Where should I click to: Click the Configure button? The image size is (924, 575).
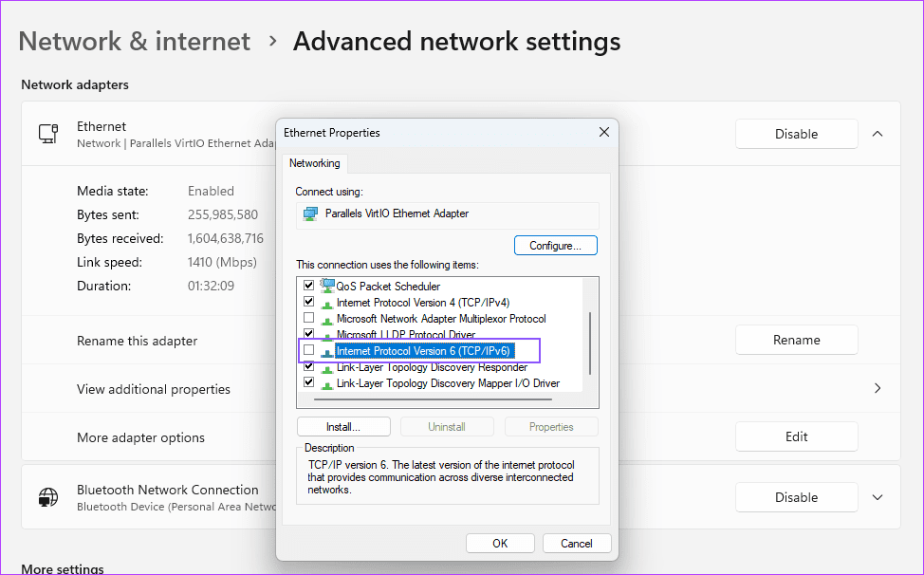(x=555, y=245)
